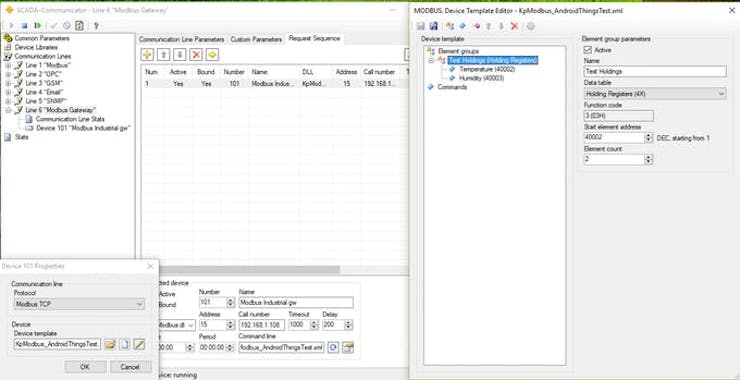Select Communication Line Stats tree item
Image resolution: width=740 pixels, height=380 pixels.
click(x=70, y=119)
